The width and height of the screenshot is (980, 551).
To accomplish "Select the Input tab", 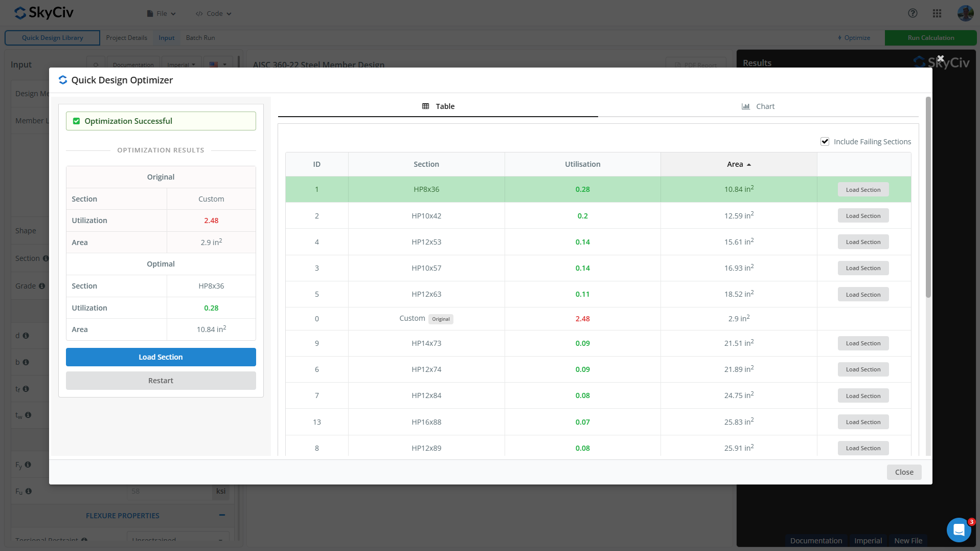I will 167,38.
